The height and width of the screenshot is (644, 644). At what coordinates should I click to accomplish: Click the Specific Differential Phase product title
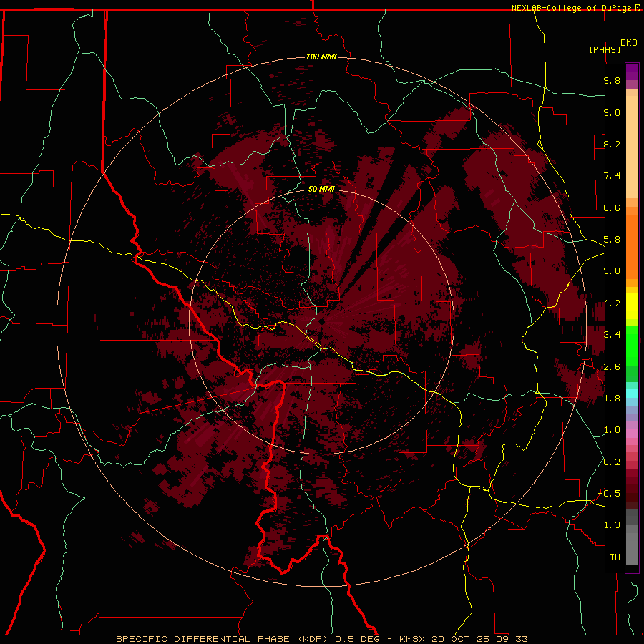point(224,639)
